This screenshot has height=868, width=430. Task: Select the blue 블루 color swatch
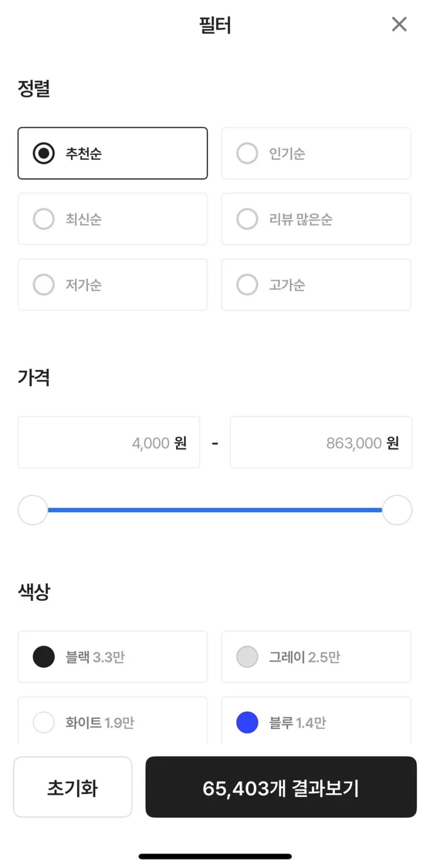pyautogui.click(x=247, y=722)
